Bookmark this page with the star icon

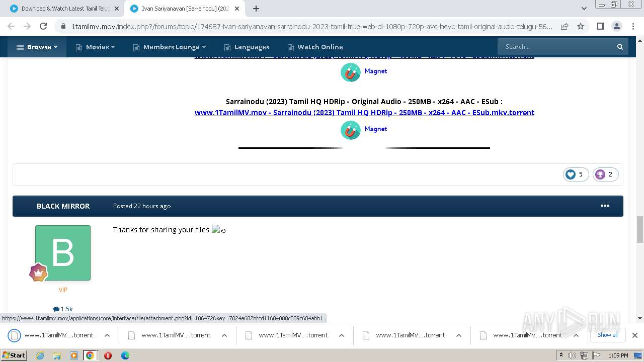[581, 26]
